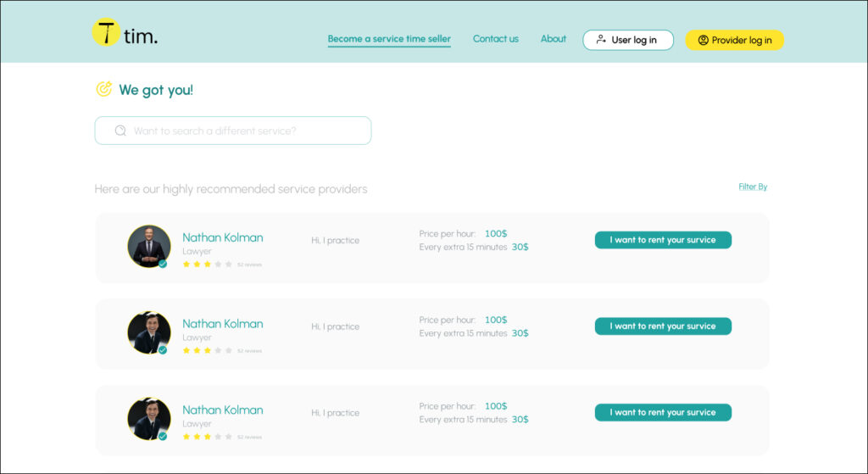Click the second Nathan Kolman name link
Screen dimensions: 868x474
point(223,324)
